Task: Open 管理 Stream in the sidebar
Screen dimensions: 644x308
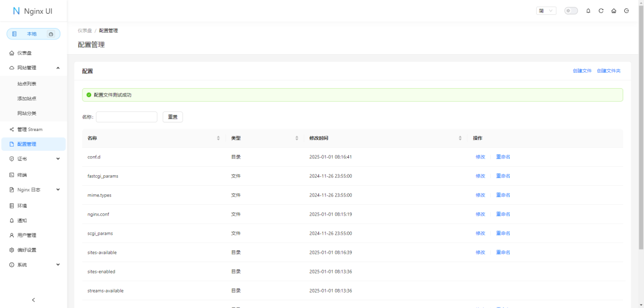Action: coord(30,129)
